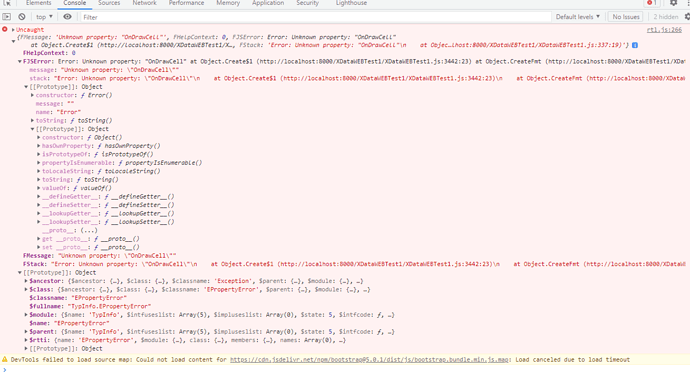
Task: Expand the last [[Prototype]]: Object row
Action: tap(26, 348)
